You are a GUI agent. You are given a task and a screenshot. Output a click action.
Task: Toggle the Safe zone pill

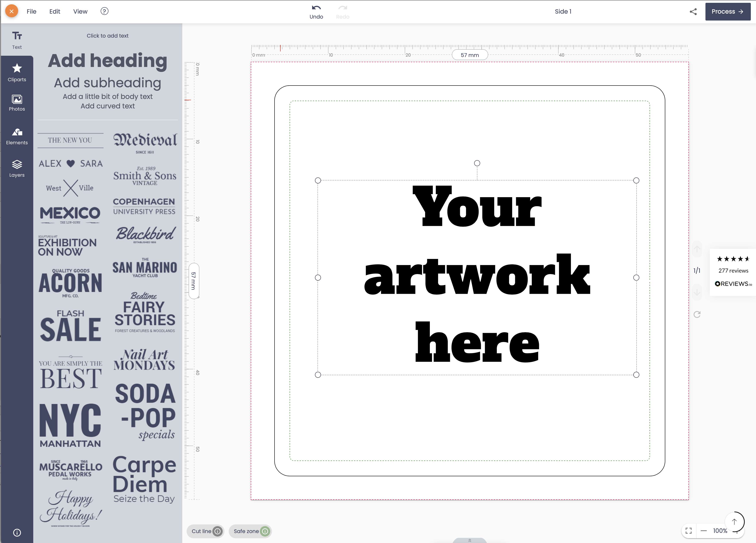(250, 531)
